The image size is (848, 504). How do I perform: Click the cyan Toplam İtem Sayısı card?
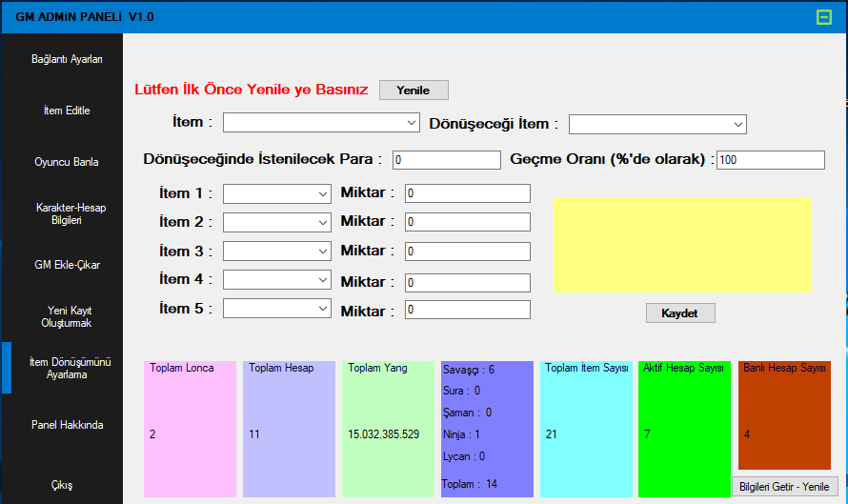pyautogui.click(x=586, y=429)
